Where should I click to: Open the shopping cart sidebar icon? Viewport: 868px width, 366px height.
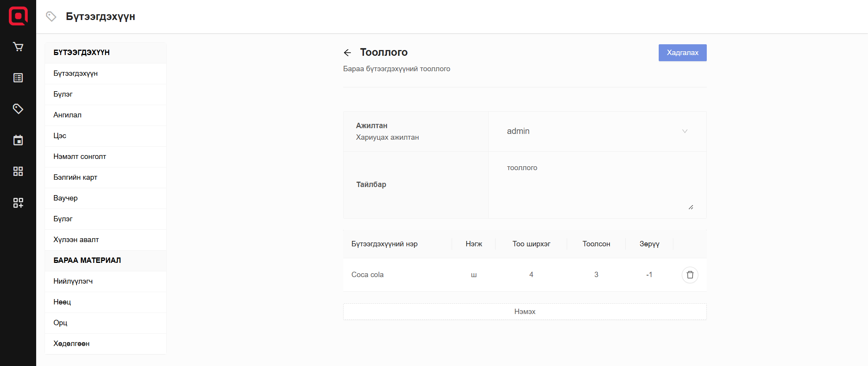pos(18,47)
